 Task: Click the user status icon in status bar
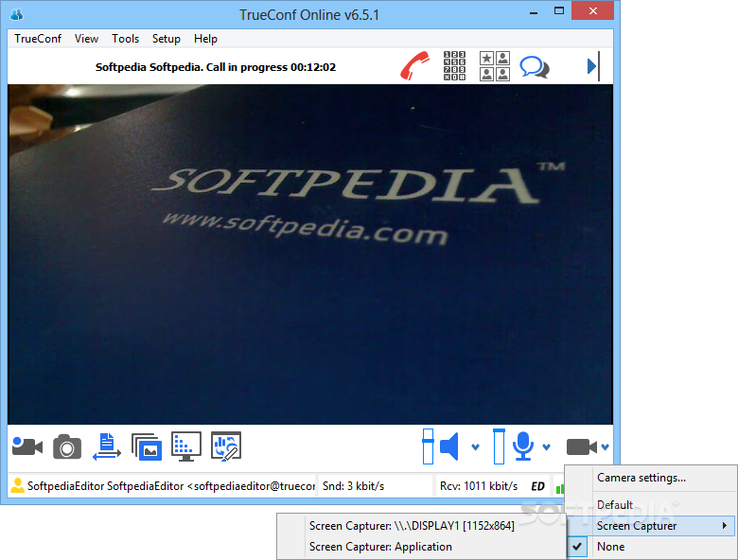pyautogui.click(x=17, y=485)
